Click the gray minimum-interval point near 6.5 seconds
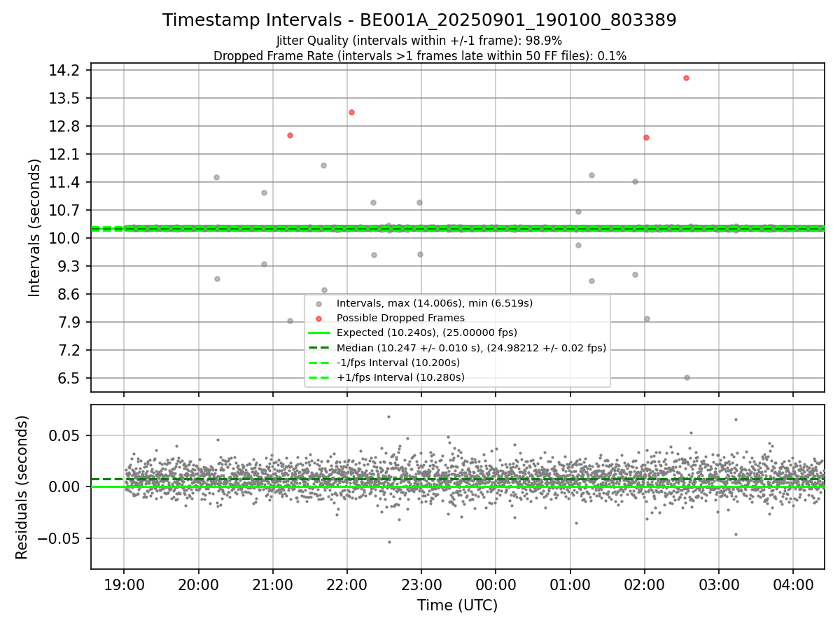 [x=687, y=377]
